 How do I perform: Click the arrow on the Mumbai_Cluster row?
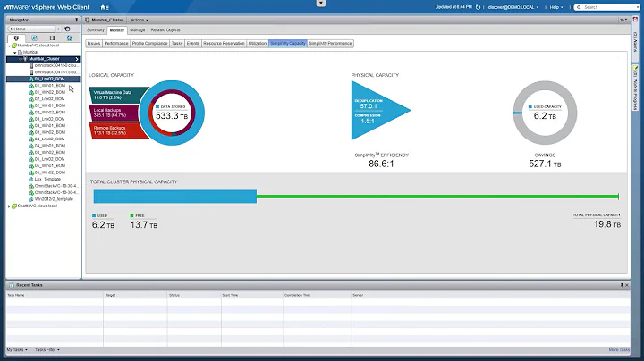[x=77, y=59]
